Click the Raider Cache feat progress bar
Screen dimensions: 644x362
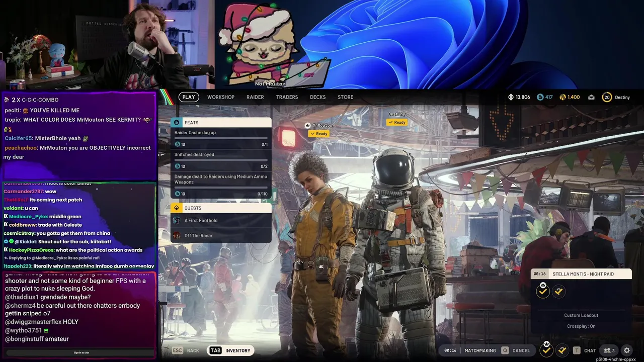pyautogui.click(x=221, y=138)
